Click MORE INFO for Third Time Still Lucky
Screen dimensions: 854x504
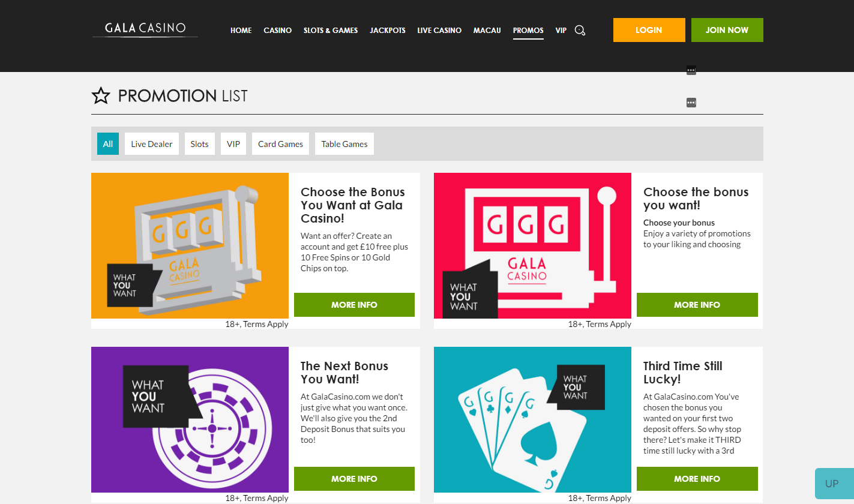pos(697,479)
